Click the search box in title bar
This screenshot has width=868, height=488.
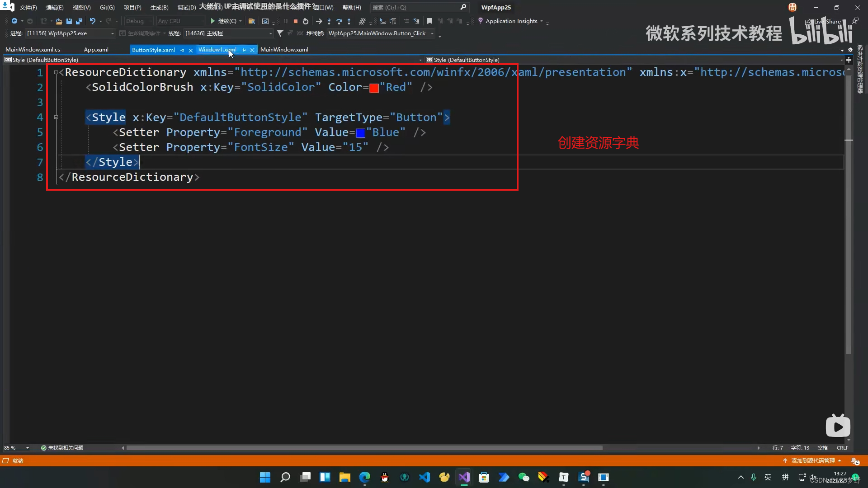coord(415,8)
